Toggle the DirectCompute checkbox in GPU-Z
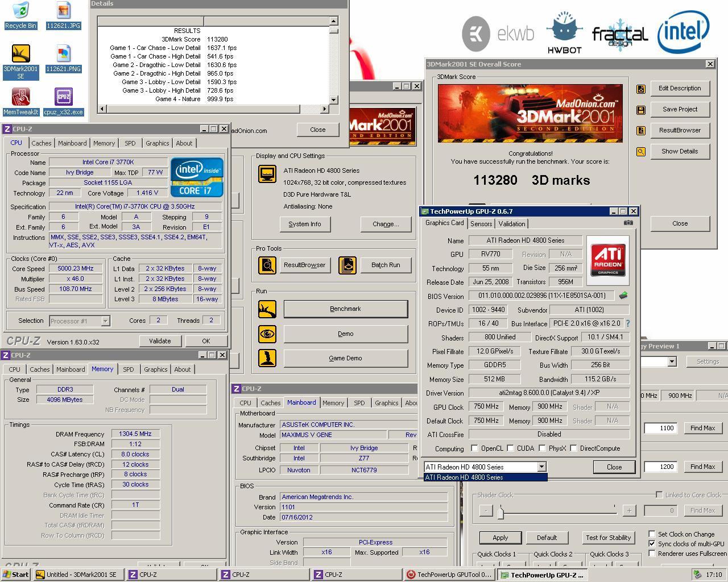This screenshot has height=582, width=728. (x=573, y=448)
